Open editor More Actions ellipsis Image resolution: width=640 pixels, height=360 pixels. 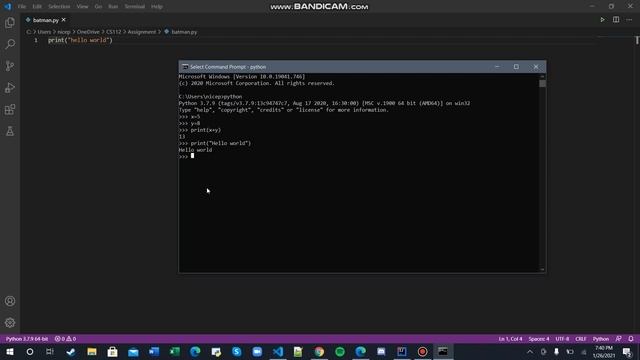pos(629,20)
